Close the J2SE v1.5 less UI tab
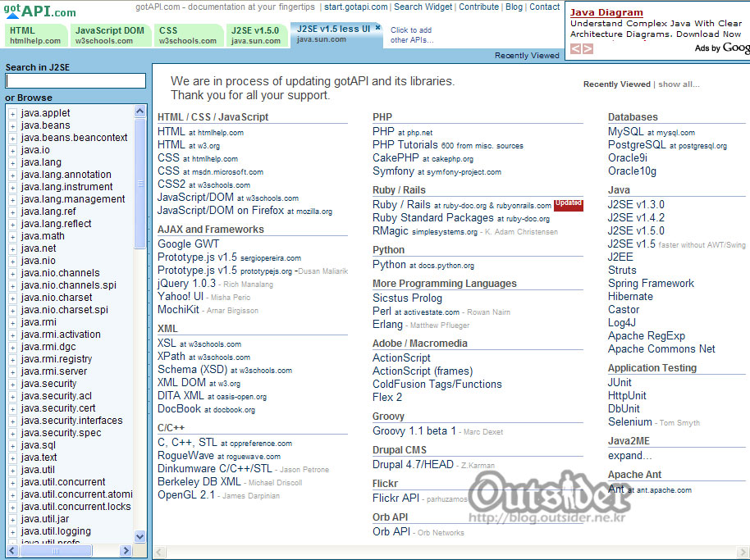 pyautogui.click(x=377, y=28)
